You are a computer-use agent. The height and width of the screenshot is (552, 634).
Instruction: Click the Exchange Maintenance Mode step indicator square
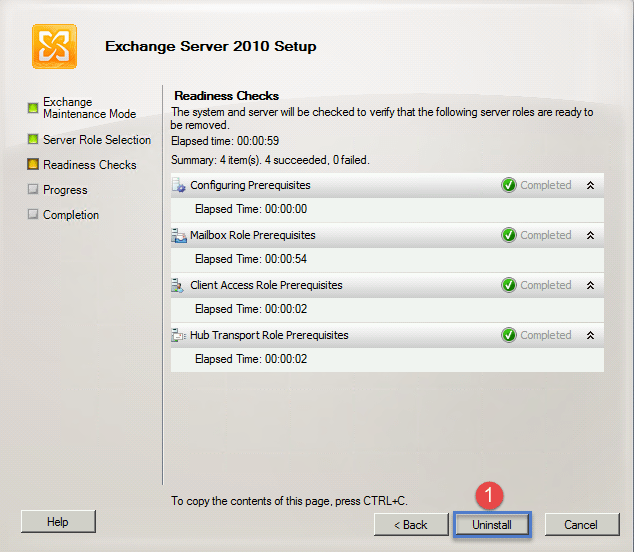(33, 108)
